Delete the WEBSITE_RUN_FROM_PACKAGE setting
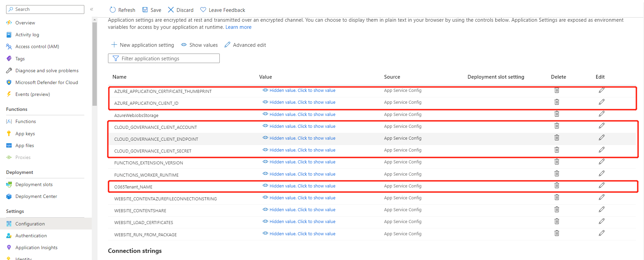The height and width of the screenshot is (260, 644). tap(557, 233)
